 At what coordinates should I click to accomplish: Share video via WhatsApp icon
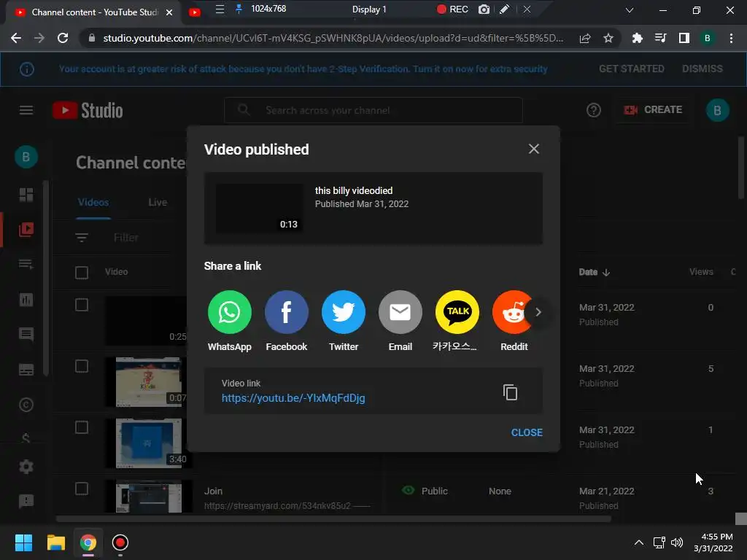(229, 312)
